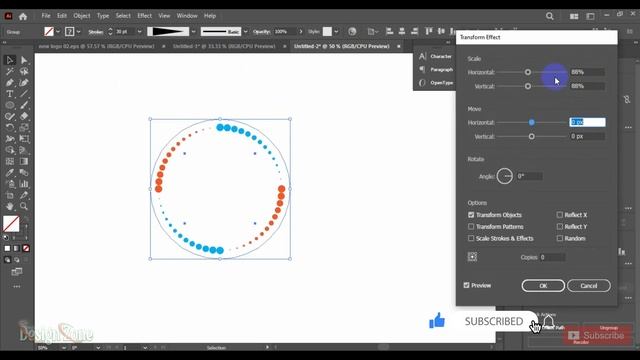640x360 pixels.
Task: Expand the Opacity arrow
Action: pyautogui.click(x=301, y=31)
